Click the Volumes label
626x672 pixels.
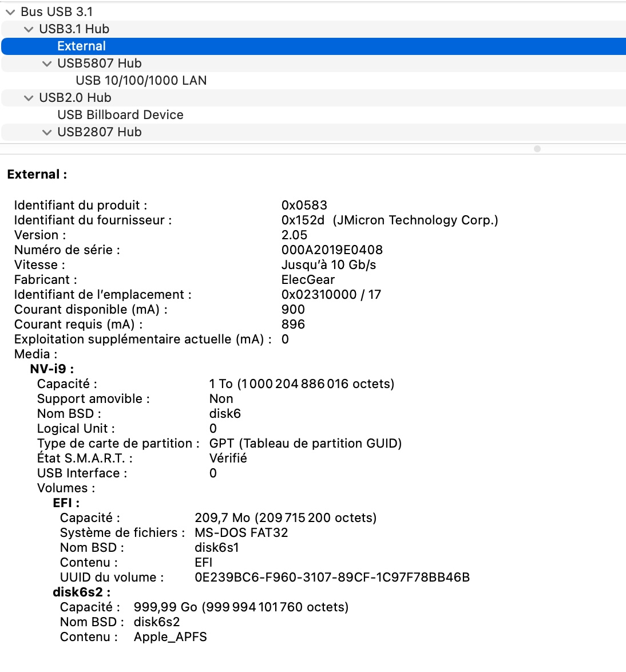[66, 488]
